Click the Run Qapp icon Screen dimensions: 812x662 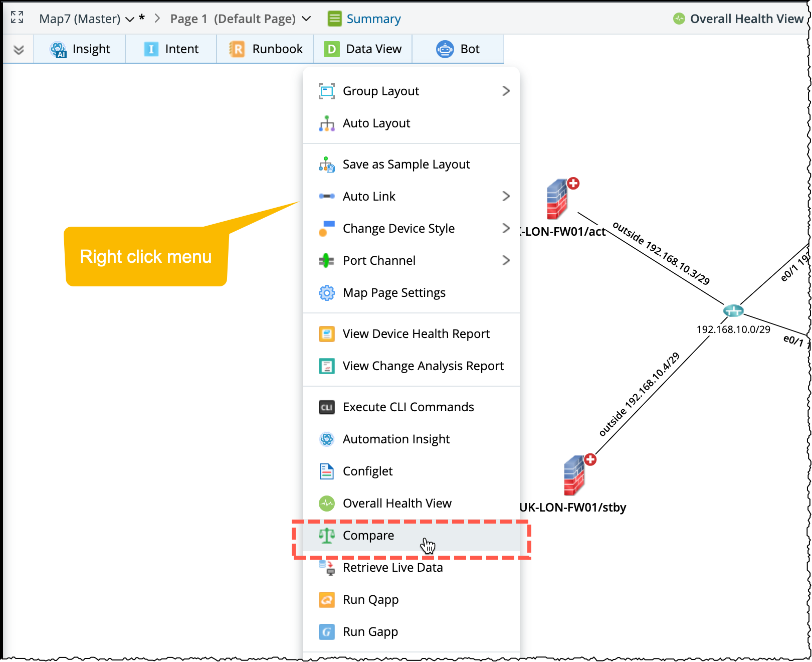tap(327, 600)
